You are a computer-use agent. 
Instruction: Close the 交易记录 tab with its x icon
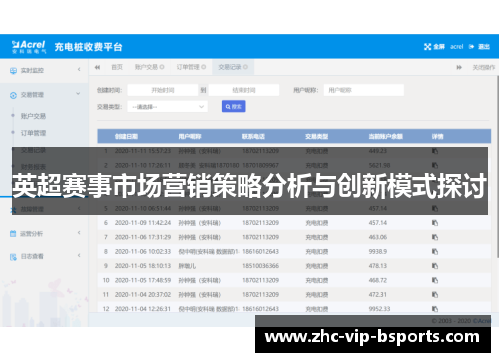coord(245,67)
